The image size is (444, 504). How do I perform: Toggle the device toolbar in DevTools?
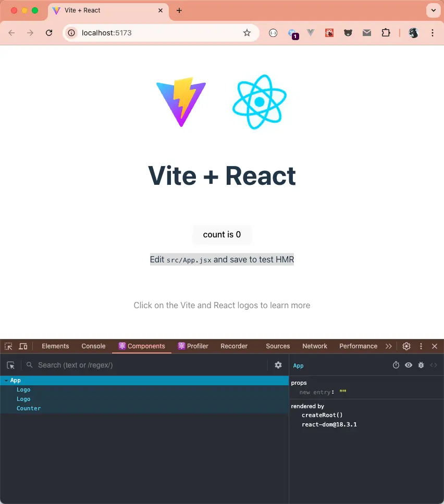coord(23,346)
